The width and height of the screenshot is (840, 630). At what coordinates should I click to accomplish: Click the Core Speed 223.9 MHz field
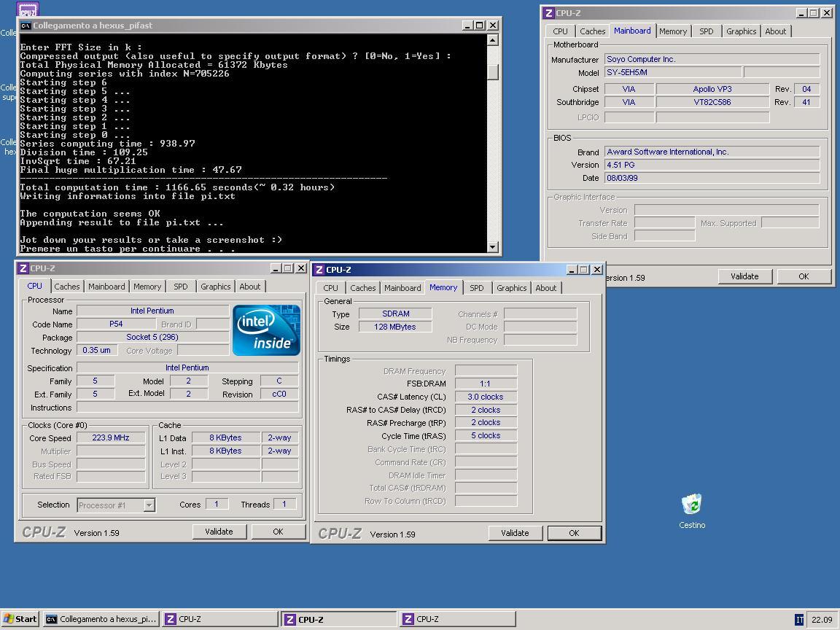111,437
